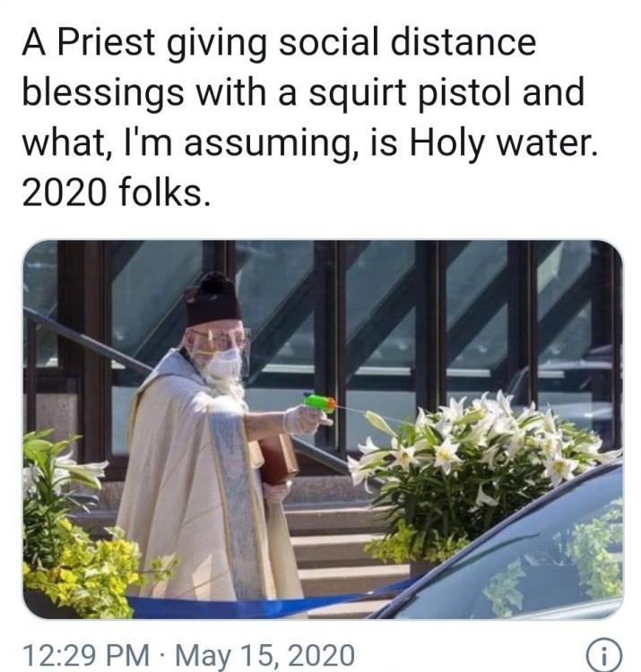
Task: Click the "2020 folks." text line
Action: [117, 190]
